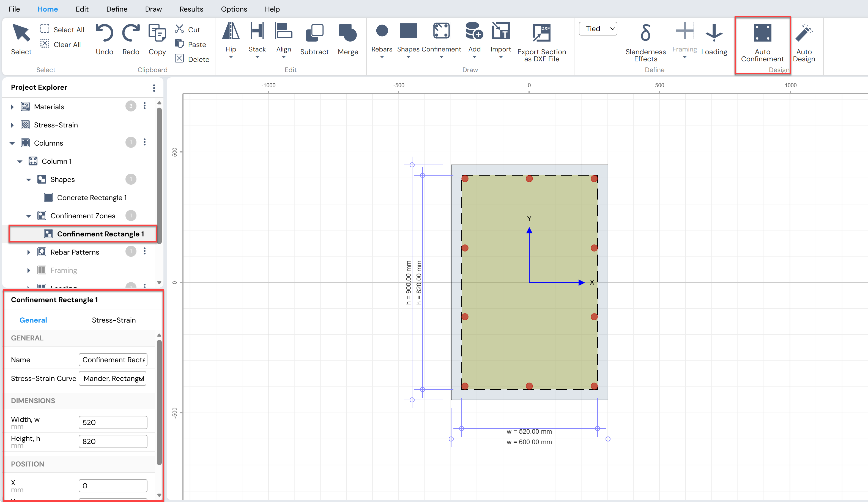Select the Slenderness Effects icon

coord(645,33)
